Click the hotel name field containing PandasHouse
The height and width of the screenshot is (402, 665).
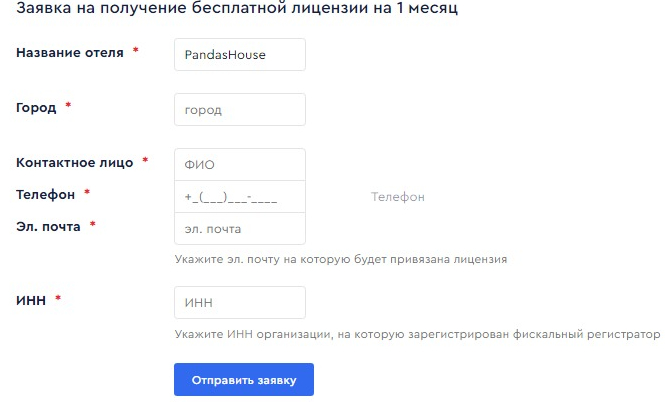tap(240, 55)
